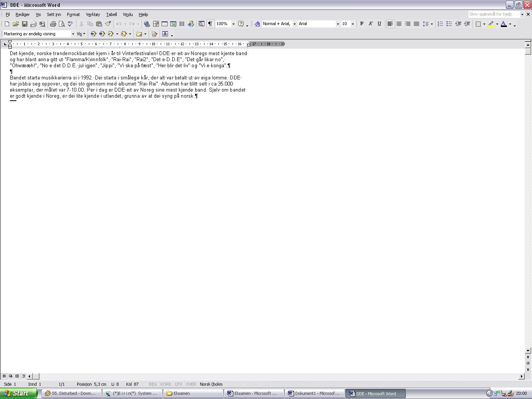Activate the Format Painter brush
Image resolution: width=532 pixels, height=399 pixels.
click(x=108, y=24)
